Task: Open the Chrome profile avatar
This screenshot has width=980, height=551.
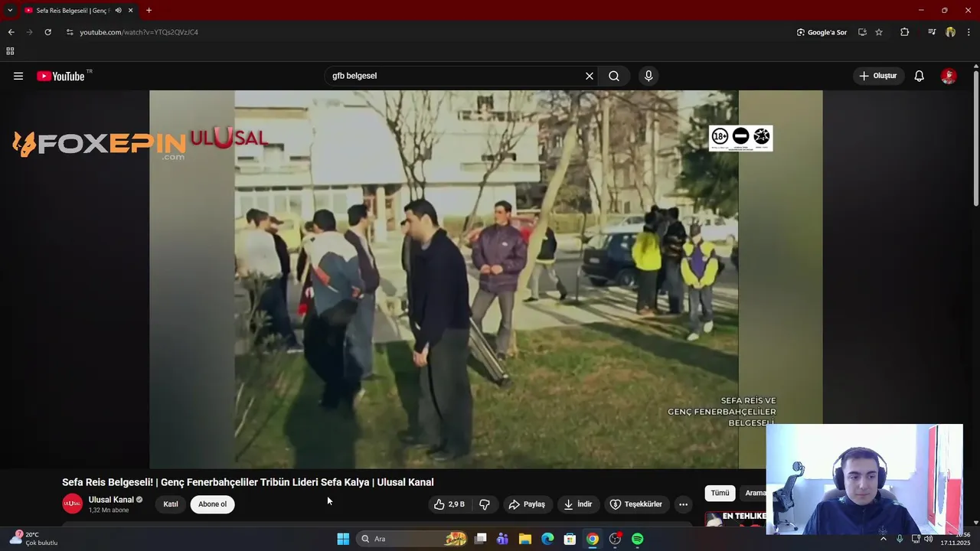Action: [950, 32]
